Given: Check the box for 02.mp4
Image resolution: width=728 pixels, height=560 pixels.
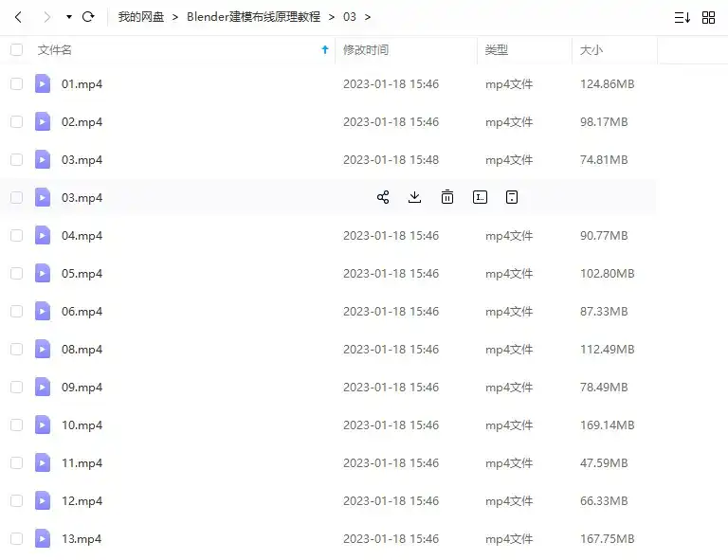Looking at the screenshot, I should [16, 121].
